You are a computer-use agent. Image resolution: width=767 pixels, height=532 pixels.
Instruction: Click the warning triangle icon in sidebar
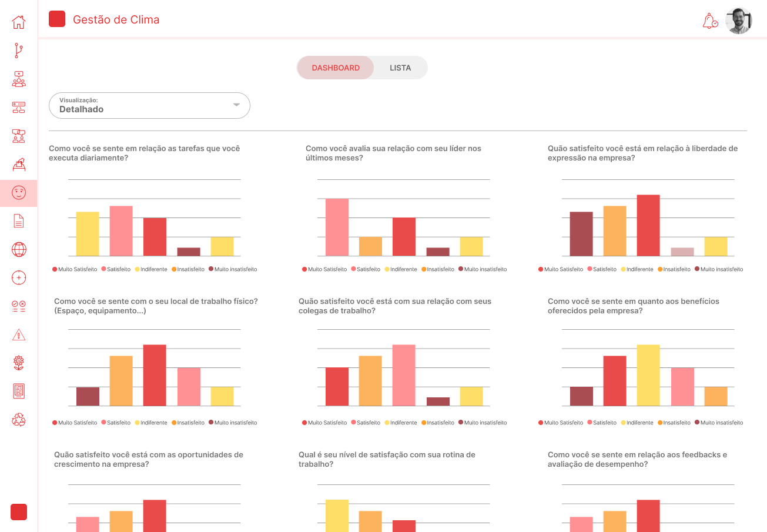coord(19,334)
